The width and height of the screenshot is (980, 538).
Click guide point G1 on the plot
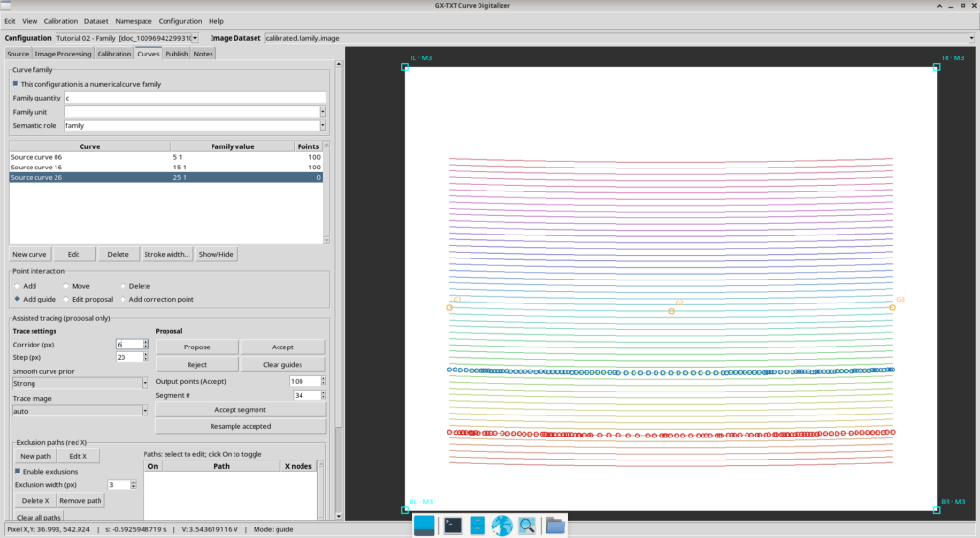(450, 307)
